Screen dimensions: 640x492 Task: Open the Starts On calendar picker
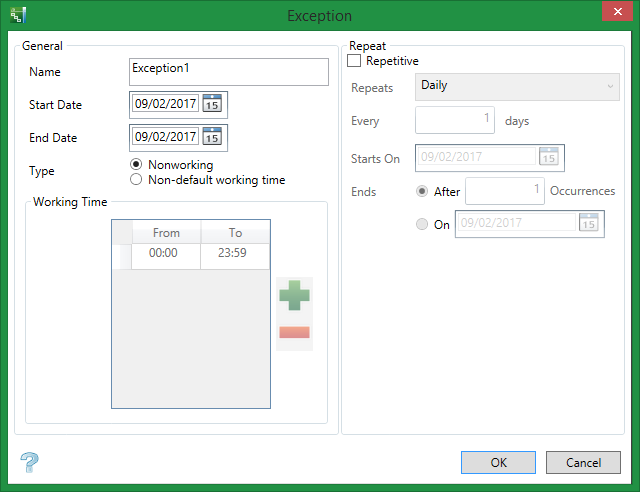[549, 156]
